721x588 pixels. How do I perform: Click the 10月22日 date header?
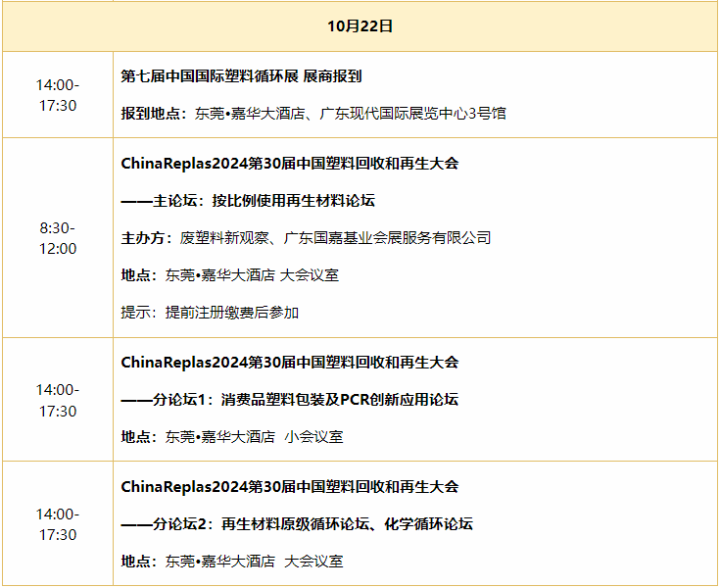360,26
